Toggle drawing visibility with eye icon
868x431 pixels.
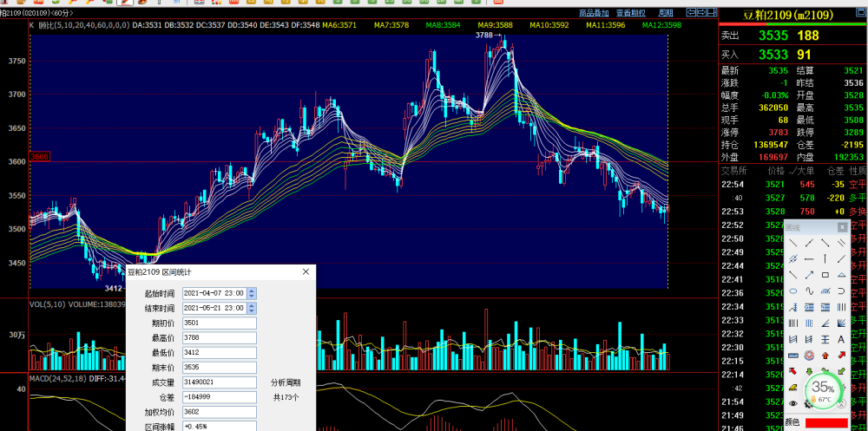[x=793, y=403]
